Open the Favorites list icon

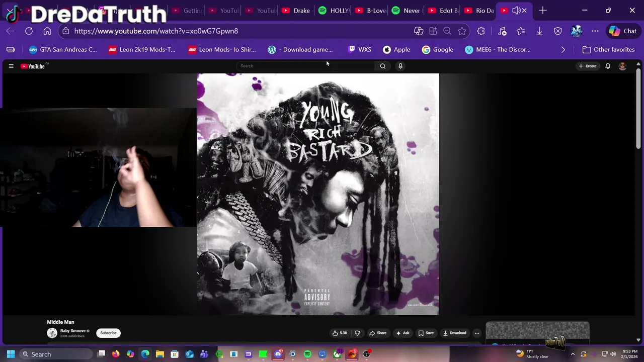click(521, 31)
